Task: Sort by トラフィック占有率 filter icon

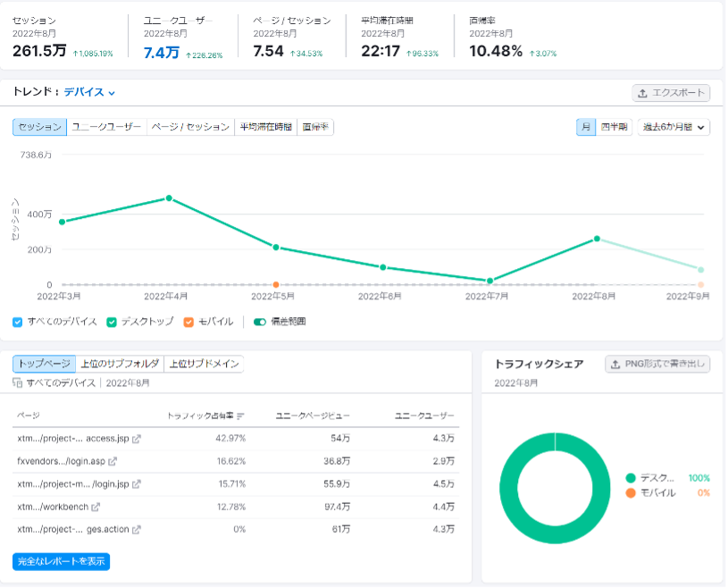Action: 241,416
